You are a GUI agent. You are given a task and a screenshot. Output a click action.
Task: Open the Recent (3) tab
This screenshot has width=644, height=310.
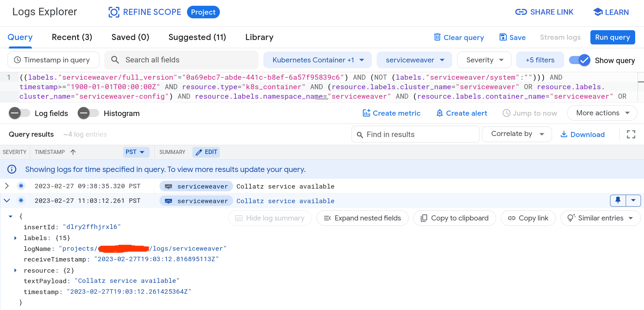click(72, 37)
